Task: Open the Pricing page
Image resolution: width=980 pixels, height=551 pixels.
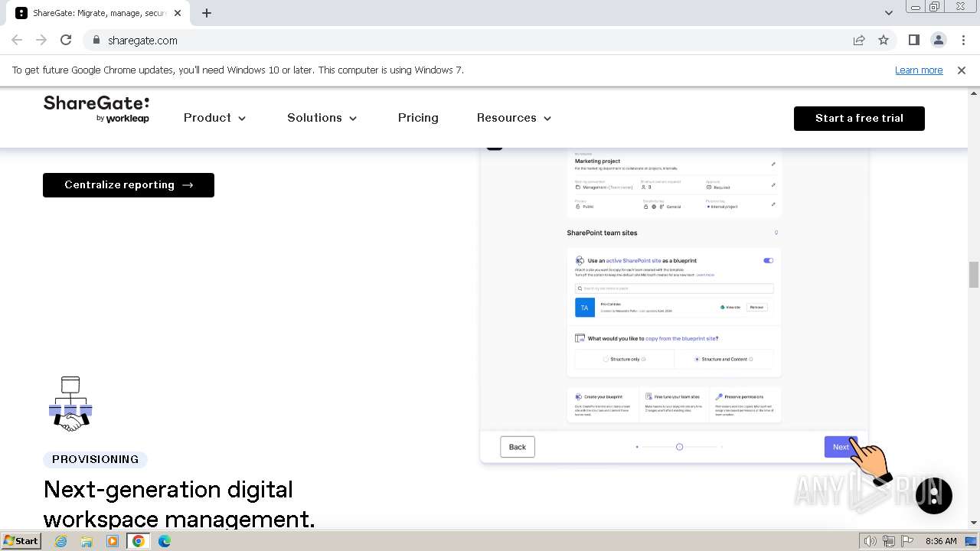Action: pos(418,118)
